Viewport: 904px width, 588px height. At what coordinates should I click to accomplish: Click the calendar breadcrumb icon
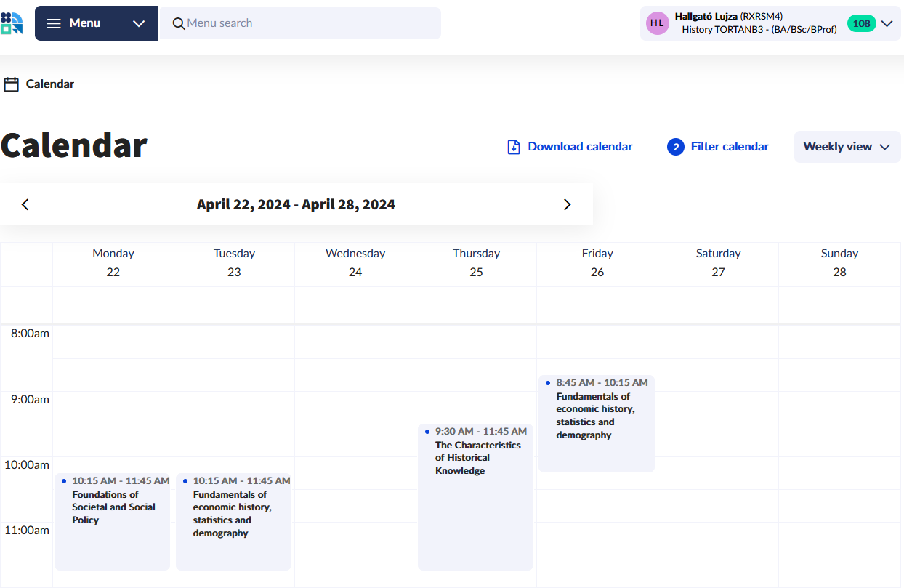(11, 84)
